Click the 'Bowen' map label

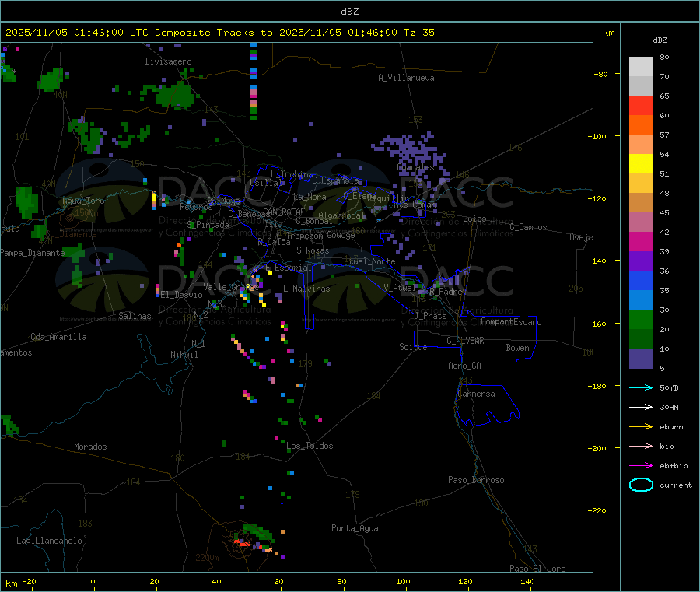[517, 348]
